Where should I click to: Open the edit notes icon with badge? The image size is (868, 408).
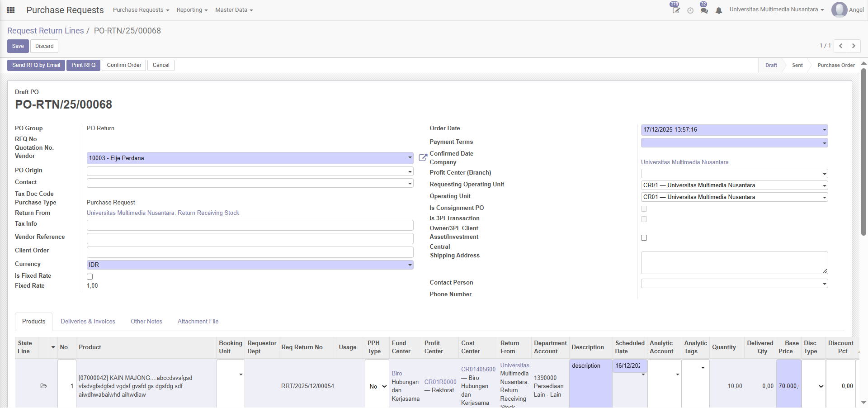(x=675, y=10)
